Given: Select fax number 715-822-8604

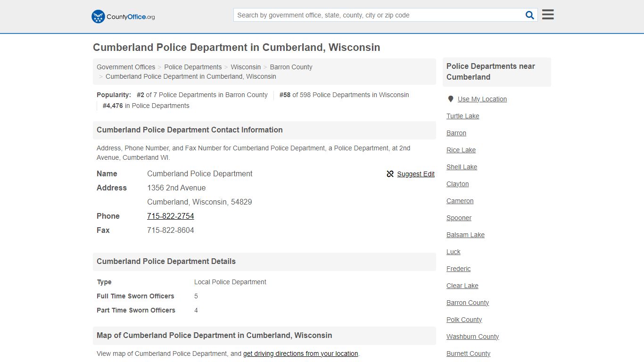Looking at the screenshot, I should [x=171, y=230].
